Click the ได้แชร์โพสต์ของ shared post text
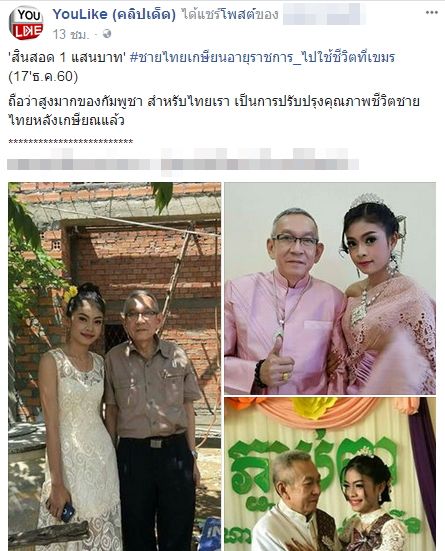 230,14
